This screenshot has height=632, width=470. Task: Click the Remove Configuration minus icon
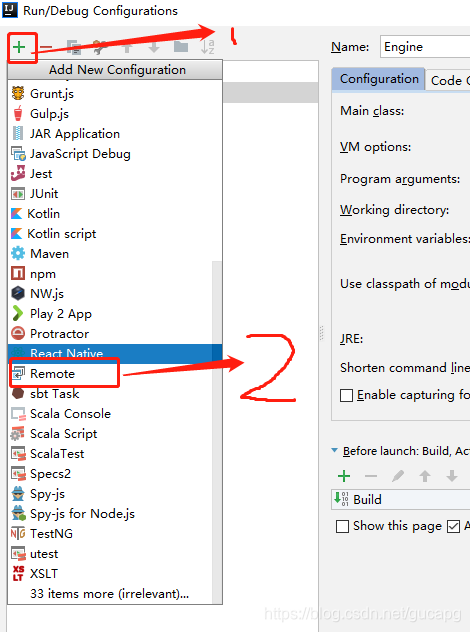click(46, 47)
